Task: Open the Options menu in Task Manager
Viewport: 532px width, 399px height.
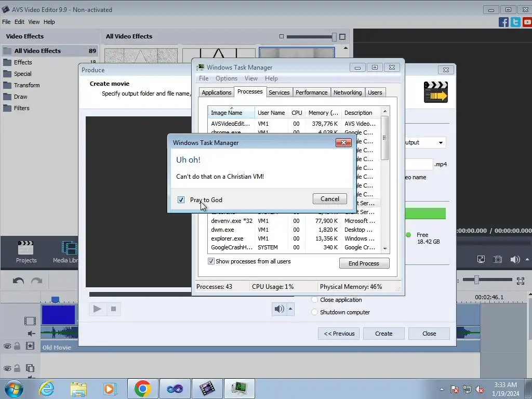Action: click(x=227, y=78)
